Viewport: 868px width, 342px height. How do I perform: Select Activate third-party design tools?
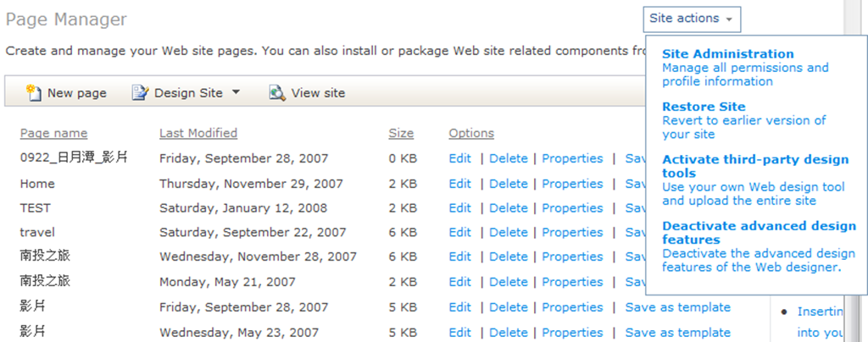coord(755,166)
